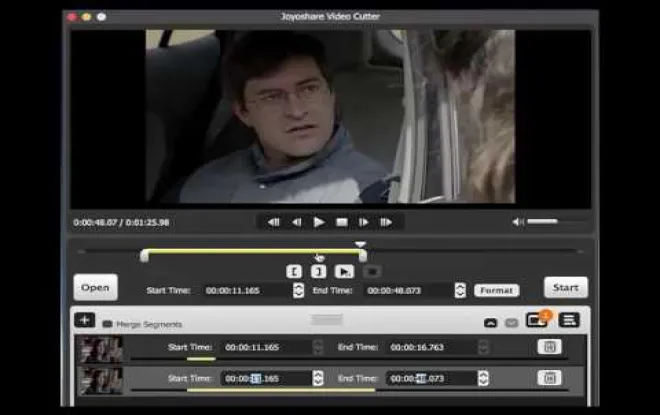Mute audio via the speaker icon
The image size is (660, 415).
coord(518,222)
